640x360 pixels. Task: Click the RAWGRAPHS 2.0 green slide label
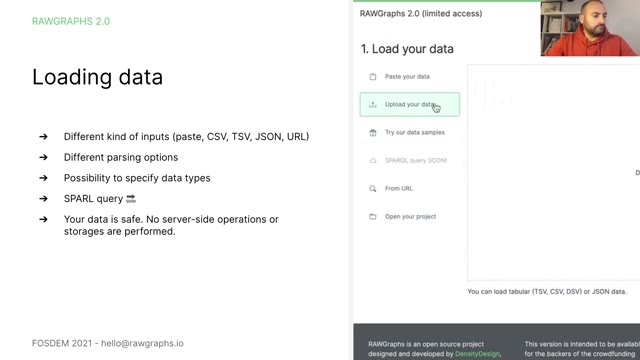coord(71,21)
